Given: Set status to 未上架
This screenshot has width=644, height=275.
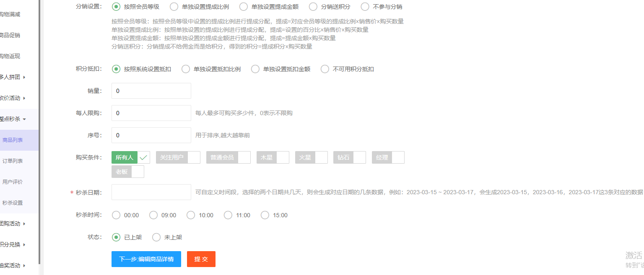Looking at the screenshot, I should [156, 237].
